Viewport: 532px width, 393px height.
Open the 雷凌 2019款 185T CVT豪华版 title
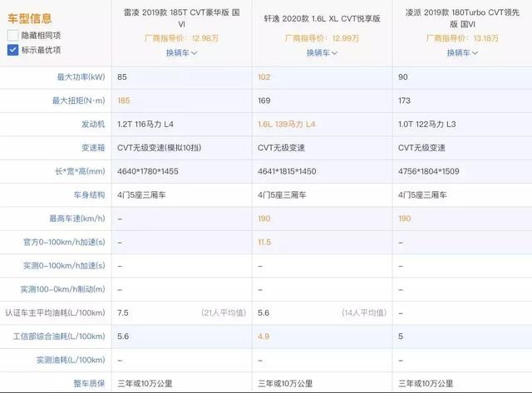181,18
